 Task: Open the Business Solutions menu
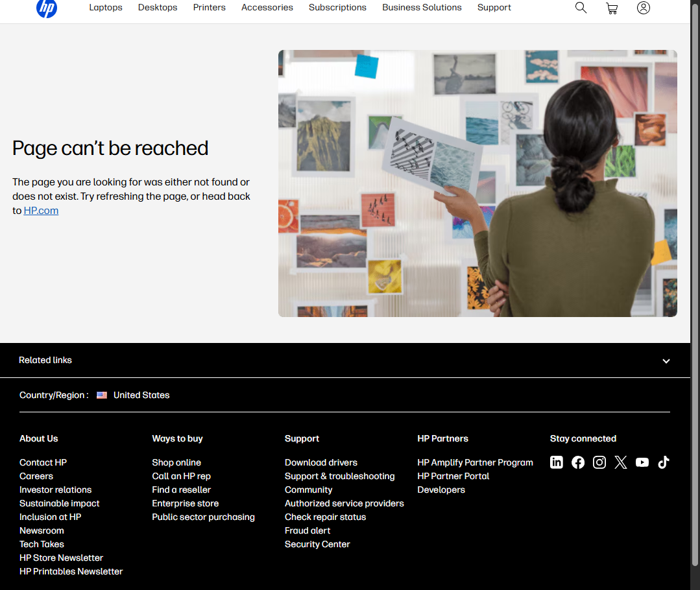(x=422, y=8)
